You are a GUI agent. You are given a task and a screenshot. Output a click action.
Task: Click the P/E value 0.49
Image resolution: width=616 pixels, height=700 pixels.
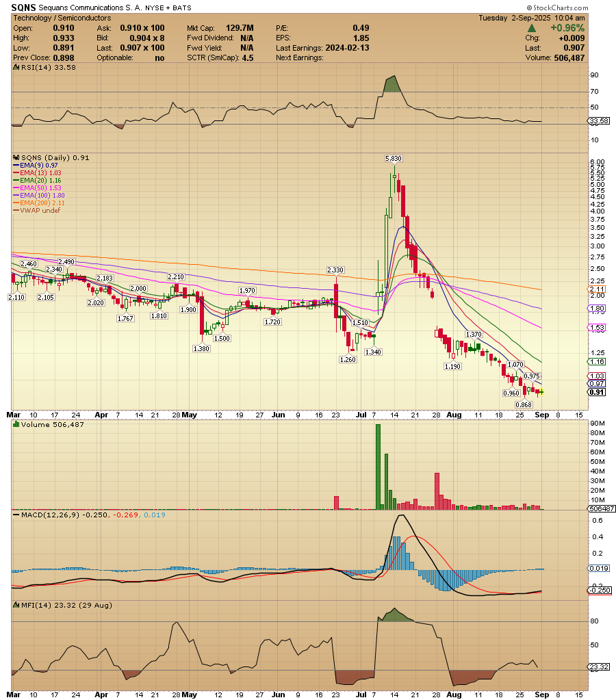coord(361,27)
